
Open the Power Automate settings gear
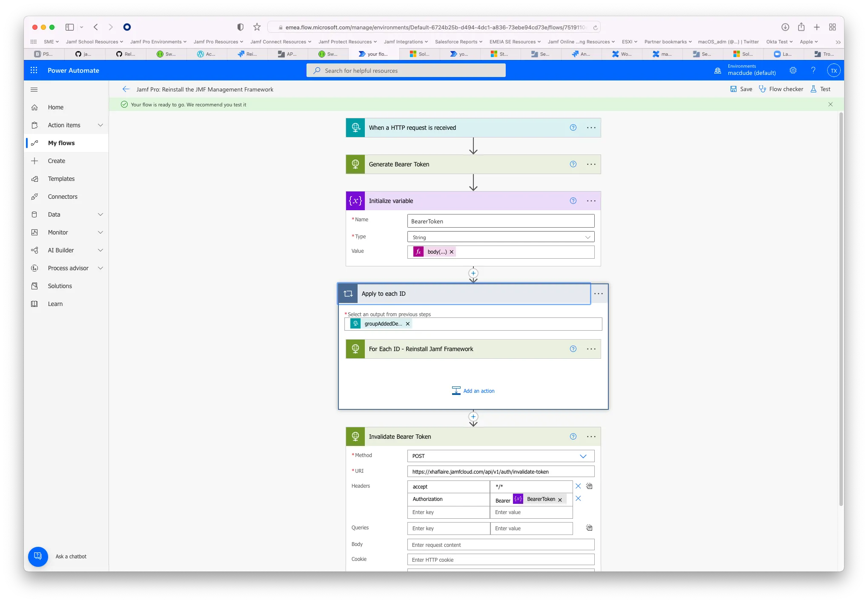tap(793, 70)
